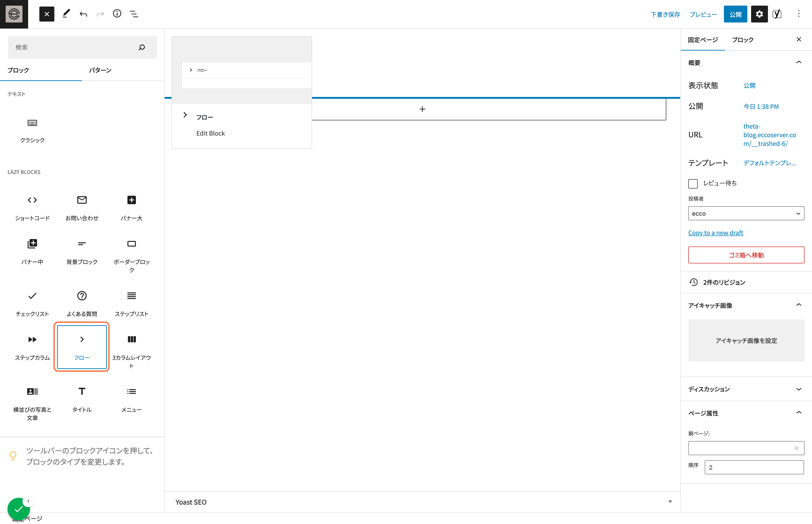Insert the 背景ブロック block
This screenshot has width=812, height=524.
click(82, 252)
